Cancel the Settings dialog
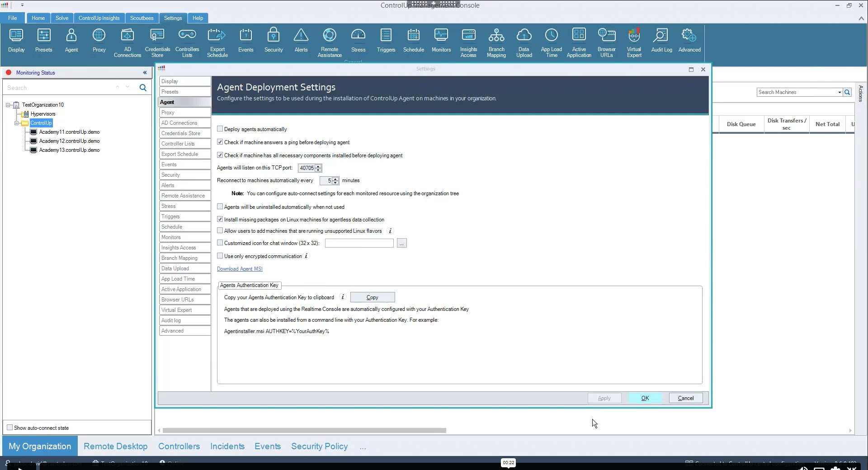Viewport: 868px width, 470px height. [686, 398]
